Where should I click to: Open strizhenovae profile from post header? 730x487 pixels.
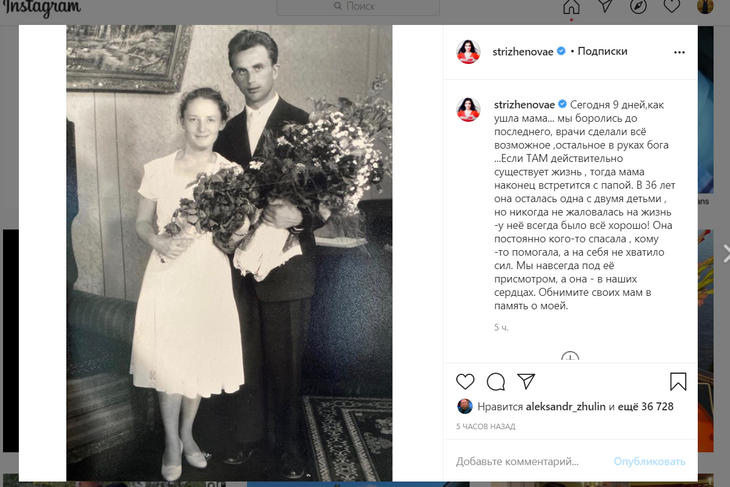[524, 51]
